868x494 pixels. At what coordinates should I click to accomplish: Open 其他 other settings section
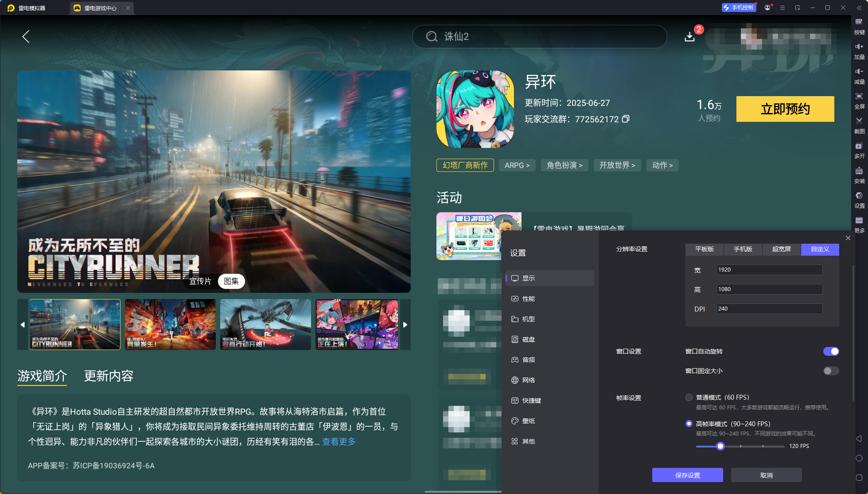(549, 441)
